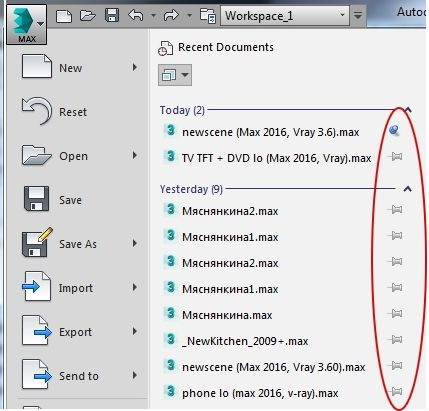Expand the Import submenu arrow
This screenshot has width=429, height=411.
click(x=135, y=287)
